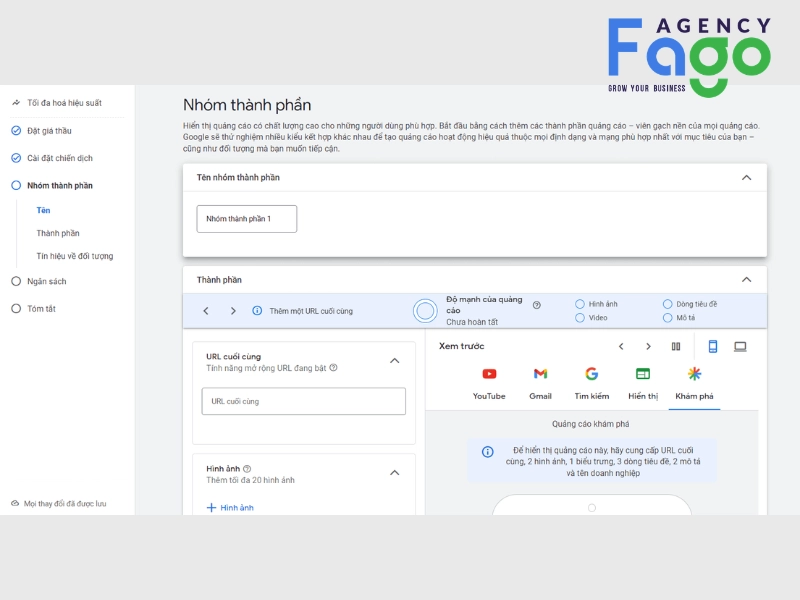This screenshot has height=600, width=800.
Task: Go to Ngân sách step
Action: pos(46,282)
